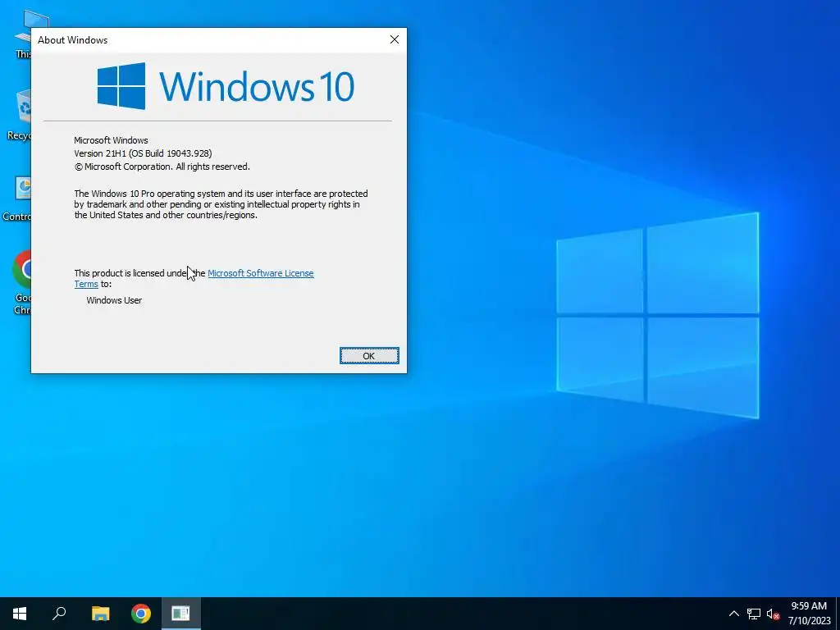Image resolution: width=840 pixels, height=630 pixels.
Task: Open network status tray icon
Action: point(754,614)
